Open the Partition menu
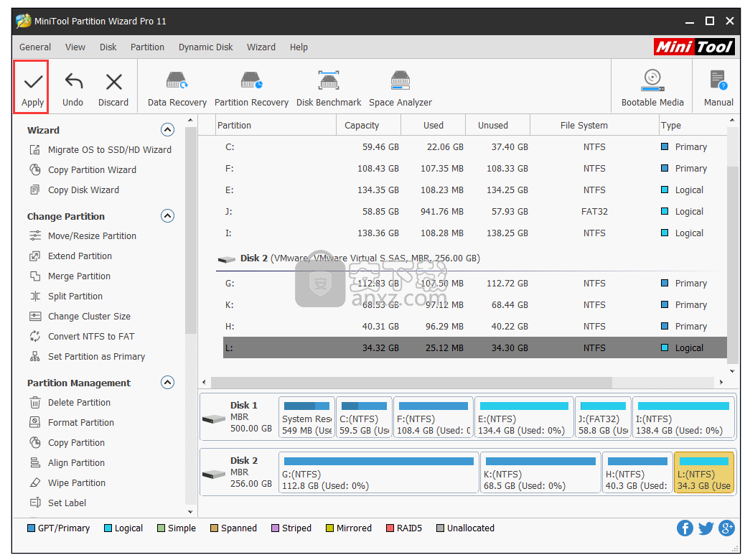The width and height of the screenshot is (745, 560). pos(147,47)
